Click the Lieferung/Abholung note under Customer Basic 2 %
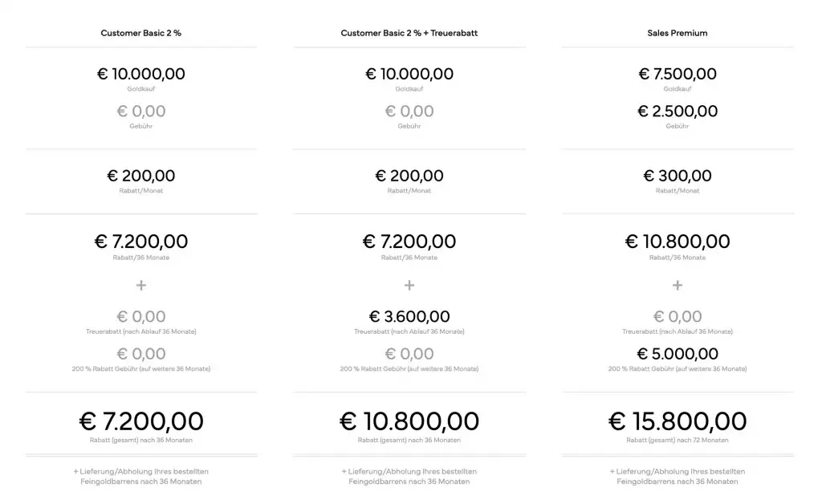This screenshot has width=822, height=504. click(141, 477)
